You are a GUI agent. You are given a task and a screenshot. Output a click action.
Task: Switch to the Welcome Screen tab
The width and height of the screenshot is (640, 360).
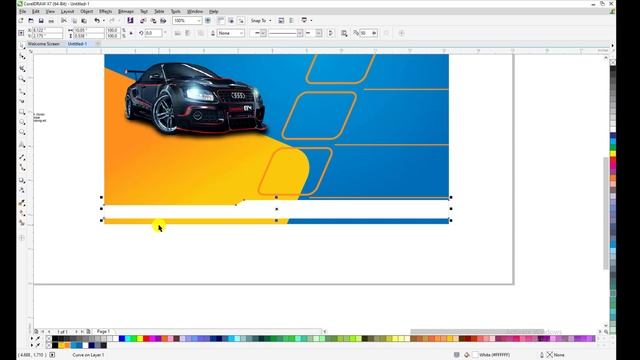coord(44,44)
